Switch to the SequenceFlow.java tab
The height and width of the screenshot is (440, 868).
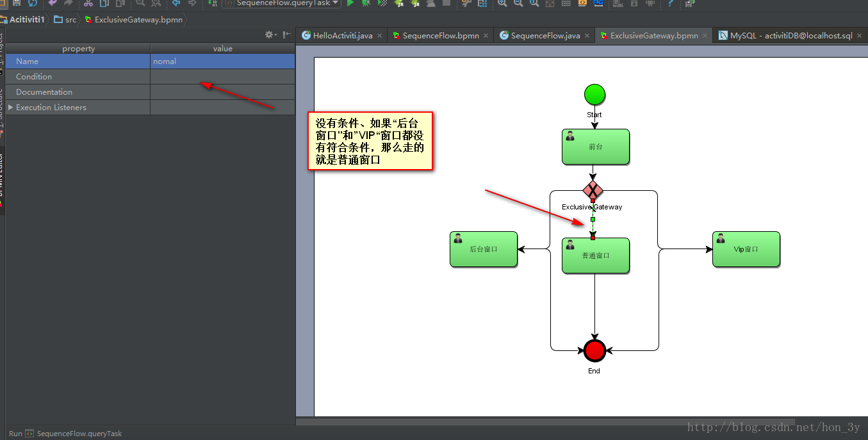545,36
